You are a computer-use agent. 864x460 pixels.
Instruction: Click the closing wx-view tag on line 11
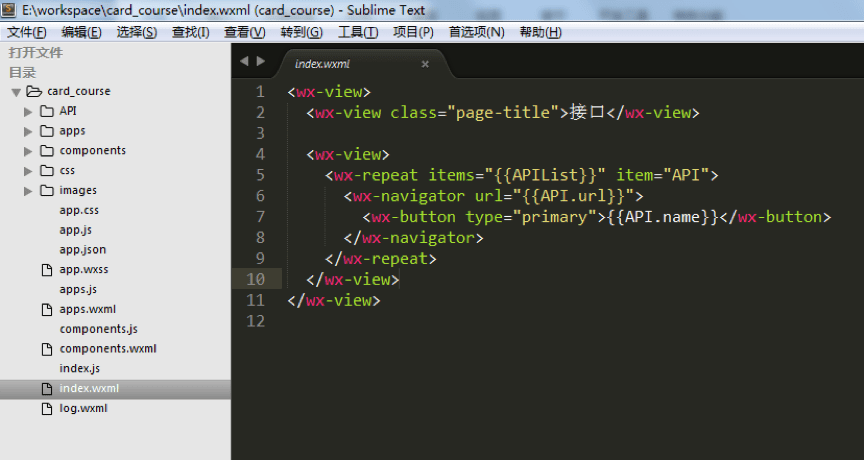click(x=334, y=301)
